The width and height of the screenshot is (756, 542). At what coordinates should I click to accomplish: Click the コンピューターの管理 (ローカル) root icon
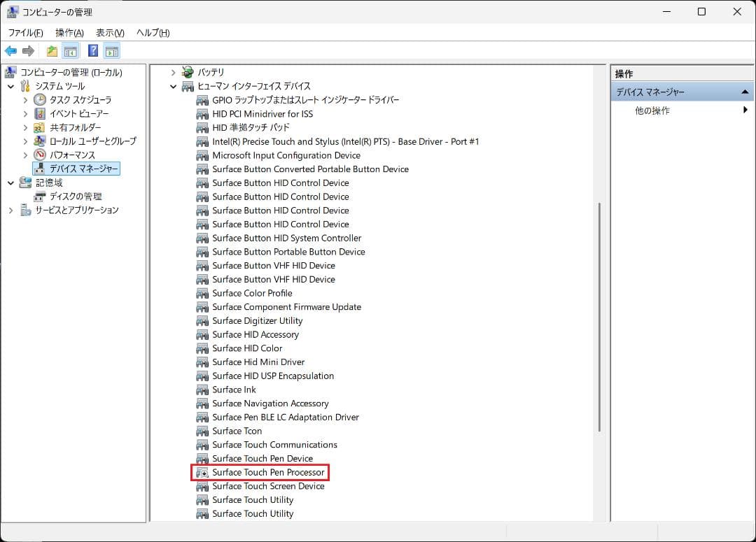click(10, 72)
